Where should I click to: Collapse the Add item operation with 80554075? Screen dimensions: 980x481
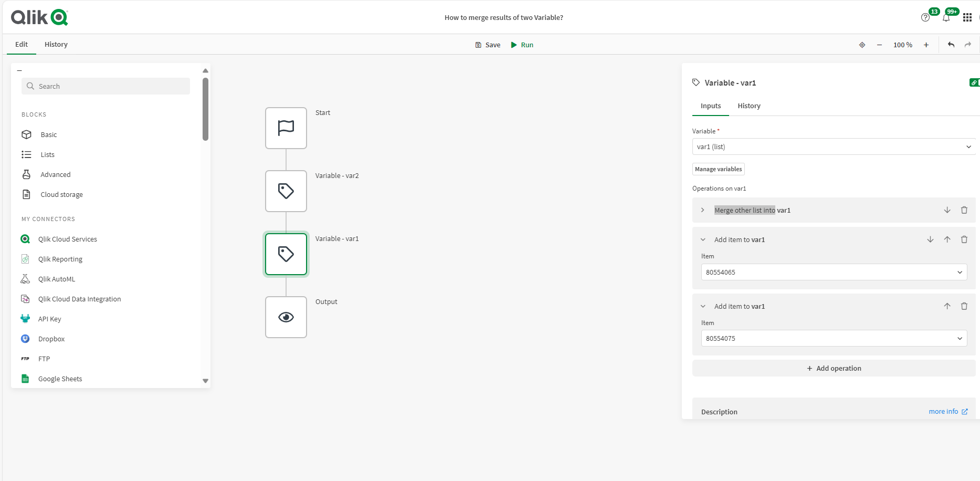click(x=703, y=306)
